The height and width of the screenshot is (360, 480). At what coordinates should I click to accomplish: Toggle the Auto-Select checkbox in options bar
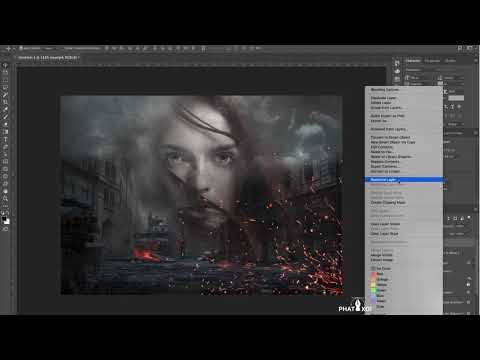[x=21, y=48]
